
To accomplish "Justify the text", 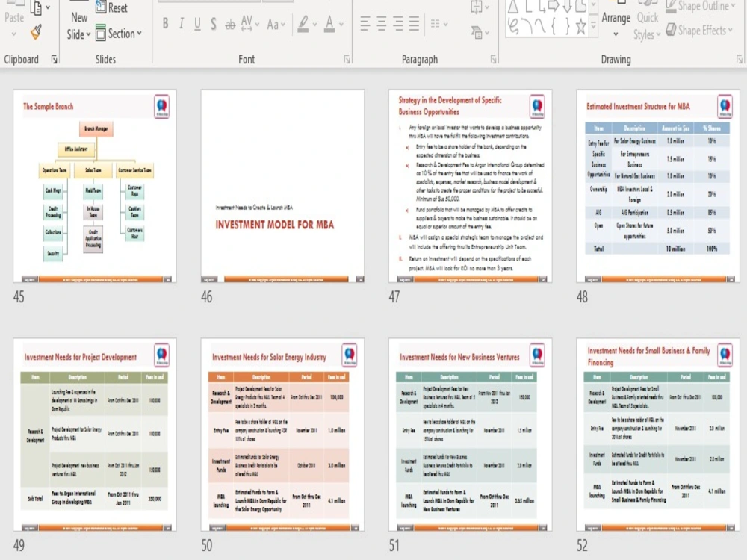I will click(414, 23).
